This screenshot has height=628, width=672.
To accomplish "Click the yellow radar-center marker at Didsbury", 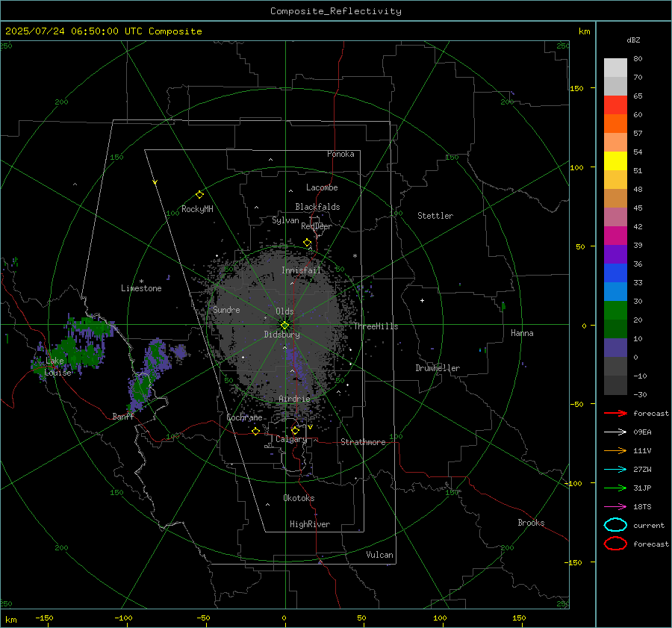I will [x=284, y=325].
